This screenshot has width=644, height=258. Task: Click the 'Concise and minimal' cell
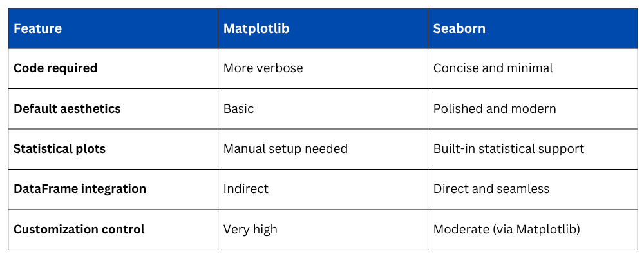coord(493,68)
